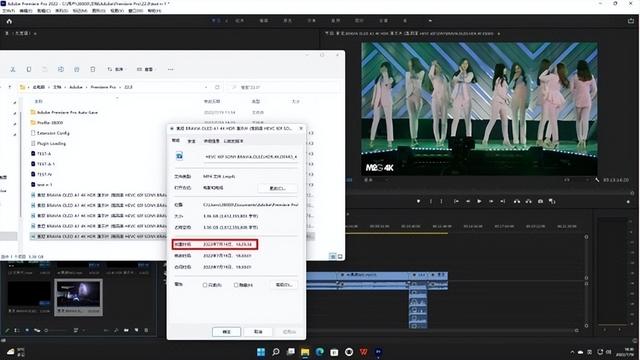Click the Change button beside Opens with

pyautogui.click(x=278, y=188)
